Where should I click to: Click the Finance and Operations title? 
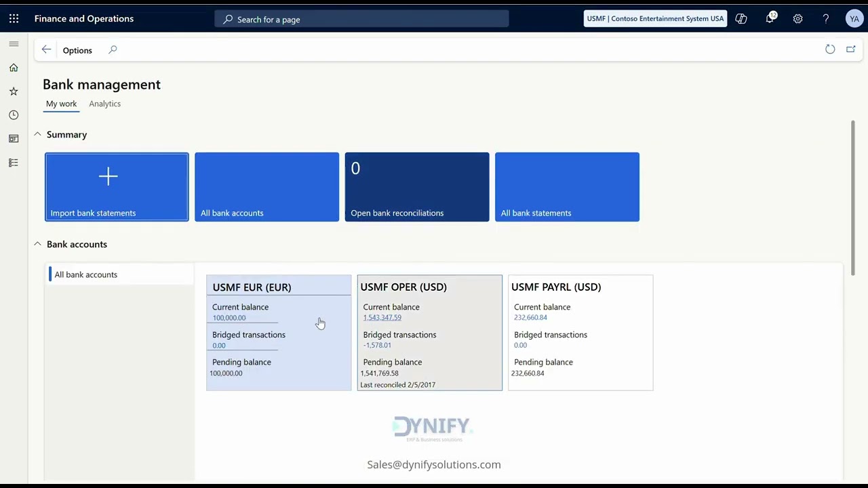84,19
